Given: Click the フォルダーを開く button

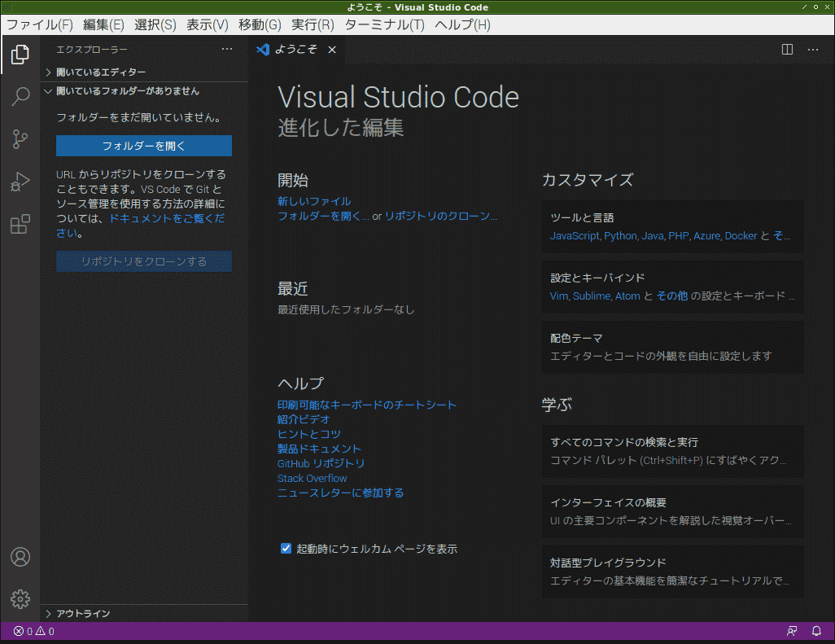Looking at the screenshot, I should tap(143, 146).
